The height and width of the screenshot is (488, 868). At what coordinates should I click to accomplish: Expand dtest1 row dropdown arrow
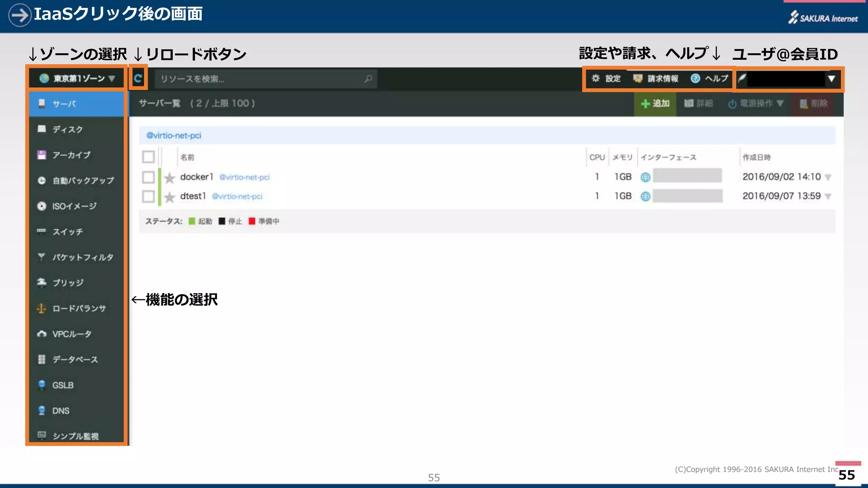click(828, 197)
